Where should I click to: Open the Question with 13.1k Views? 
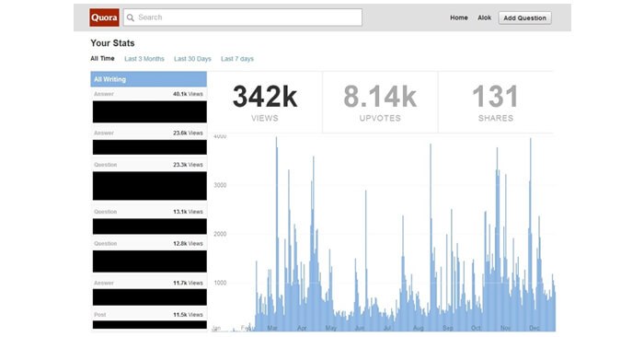tap(149, 221)
